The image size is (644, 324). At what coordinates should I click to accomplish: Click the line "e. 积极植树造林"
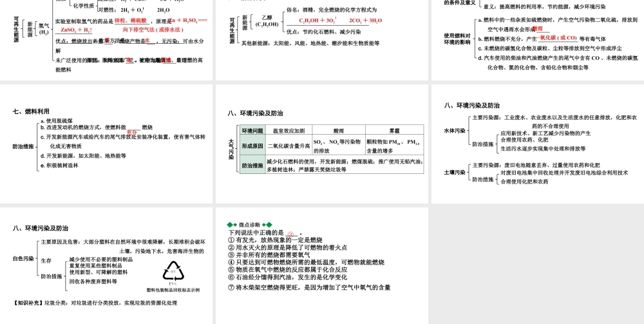click(59, 165)
